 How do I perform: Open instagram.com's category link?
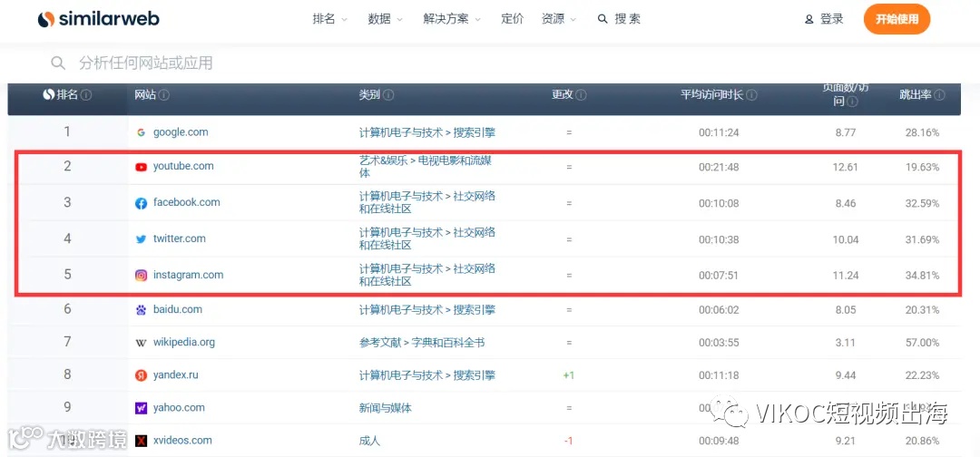tap(427, 275)
